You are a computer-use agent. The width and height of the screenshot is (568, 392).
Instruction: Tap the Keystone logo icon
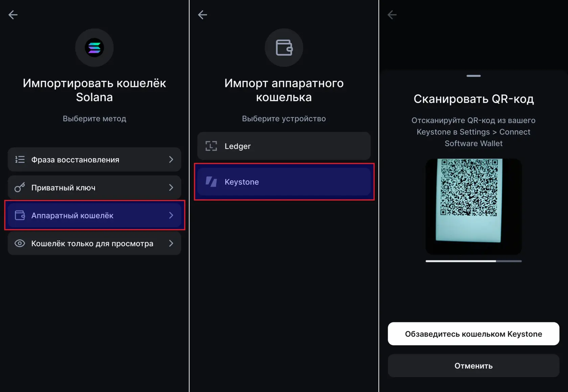(x=211, y=182)
